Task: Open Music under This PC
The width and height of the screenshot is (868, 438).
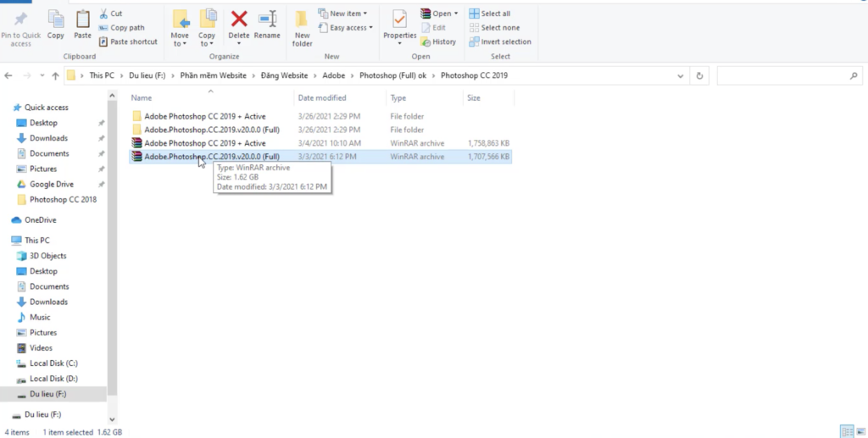Action: point(39,317)
